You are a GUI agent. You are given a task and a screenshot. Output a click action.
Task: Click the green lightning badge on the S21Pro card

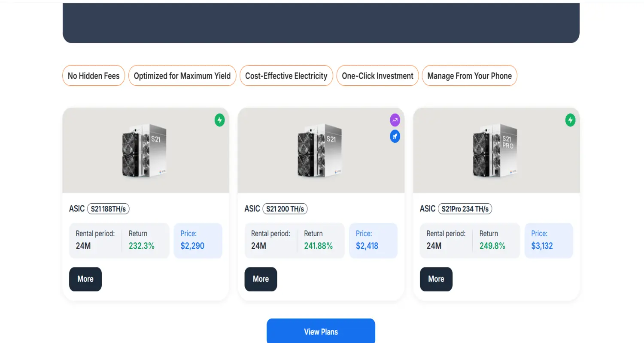click(x=570, y=120)
